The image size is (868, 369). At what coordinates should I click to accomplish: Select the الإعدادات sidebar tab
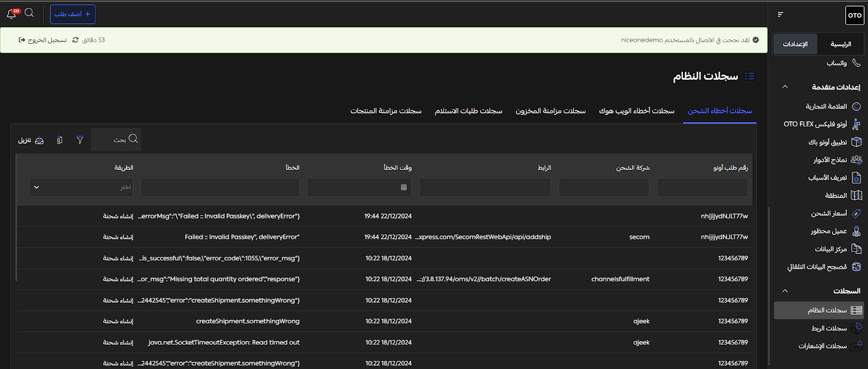tap(795, 44)
